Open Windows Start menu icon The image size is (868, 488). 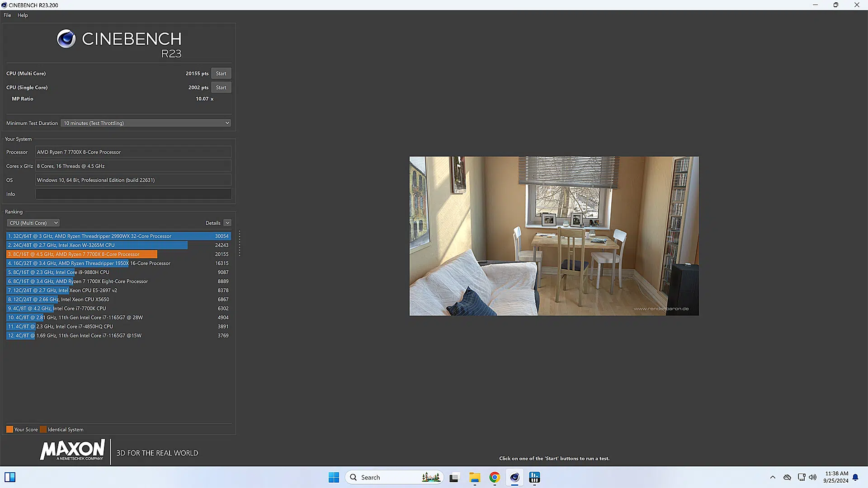[334, 477]
